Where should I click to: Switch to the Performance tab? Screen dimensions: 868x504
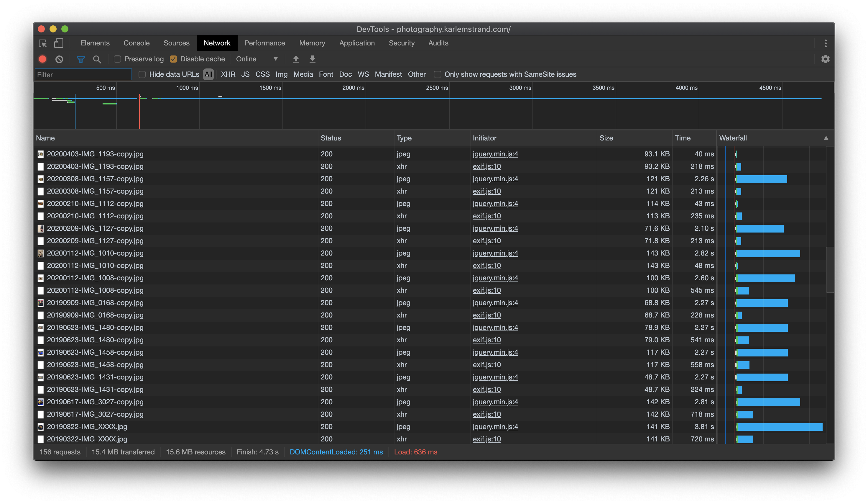coord(264,43)
